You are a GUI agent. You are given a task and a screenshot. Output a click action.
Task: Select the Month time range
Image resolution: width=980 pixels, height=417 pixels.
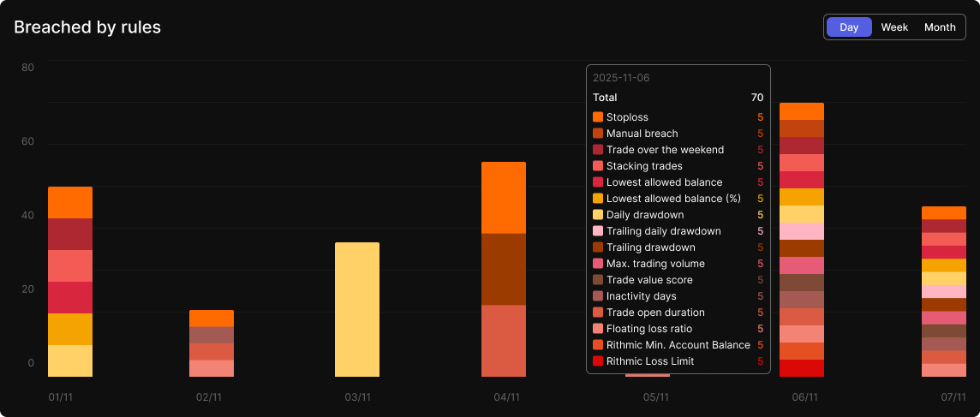click(940, 27)
